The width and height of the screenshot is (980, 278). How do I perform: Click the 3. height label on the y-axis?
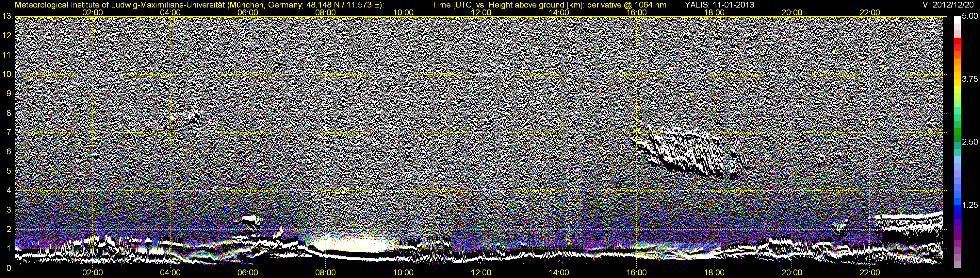point(9,210)
